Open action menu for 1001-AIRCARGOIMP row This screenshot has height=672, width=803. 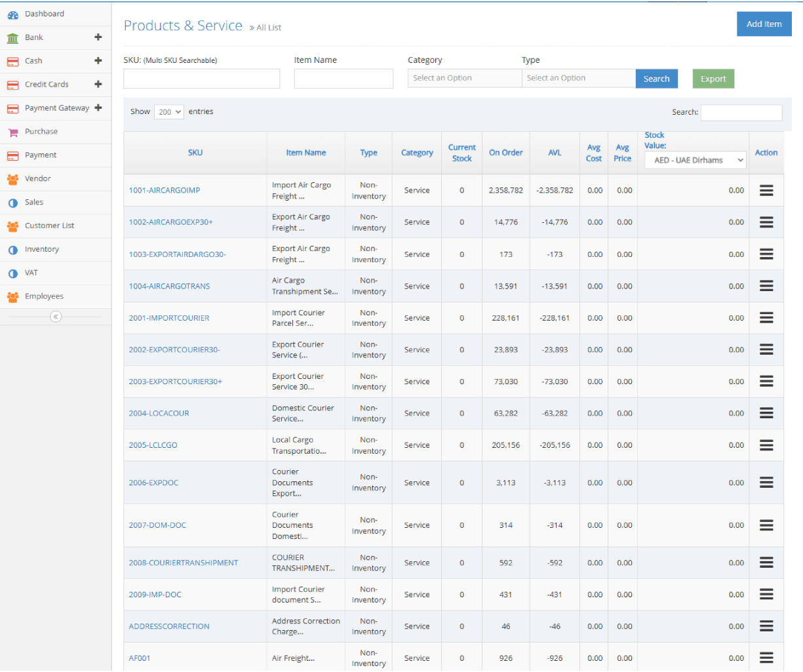pyautogui.click(x=766, y=190)
